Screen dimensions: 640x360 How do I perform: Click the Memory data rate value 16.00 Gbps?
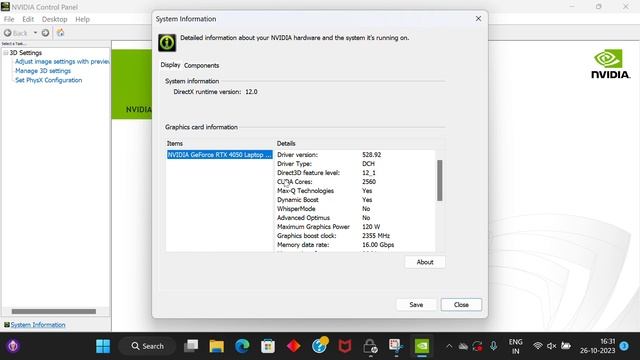click(x=378, y=245)
